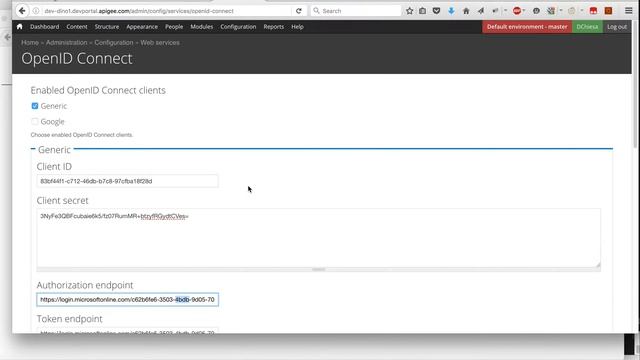Viewport: 640px width, 360px height.
Task: Open the Firefox hamburger menu
Action: point(629,11)
